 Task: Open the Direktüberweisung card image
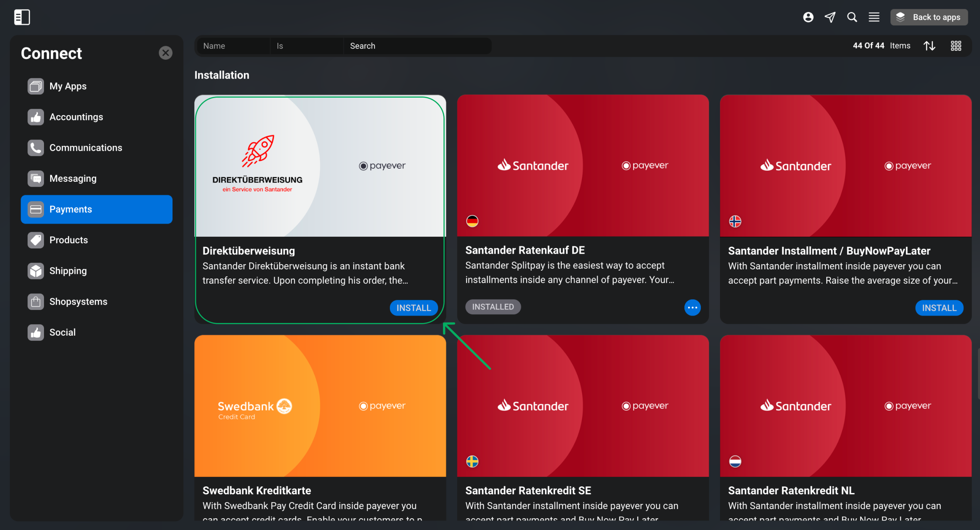pos(320,166)
